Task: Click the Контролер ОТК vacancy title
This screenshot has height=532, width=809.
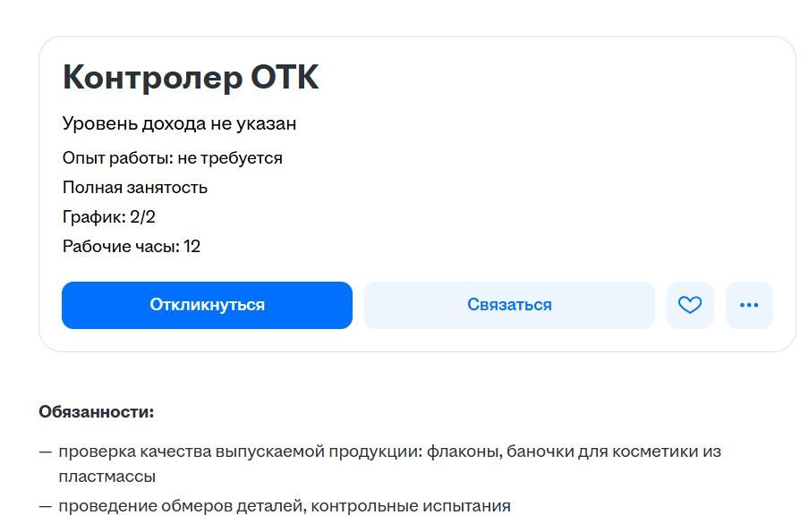Action: (x=191, y=78)
